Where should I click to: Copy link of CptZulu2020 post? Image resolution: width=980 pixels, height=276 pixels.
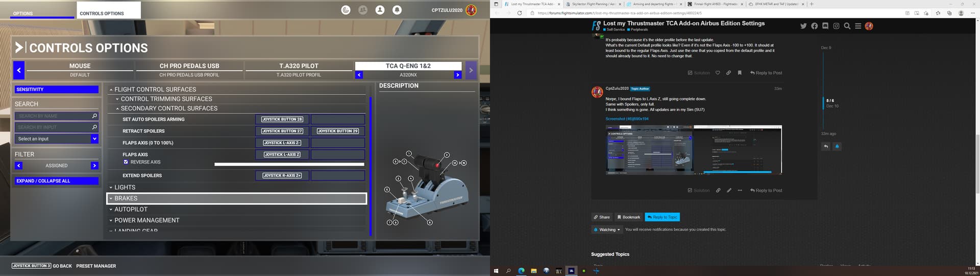tap(718, 190)
